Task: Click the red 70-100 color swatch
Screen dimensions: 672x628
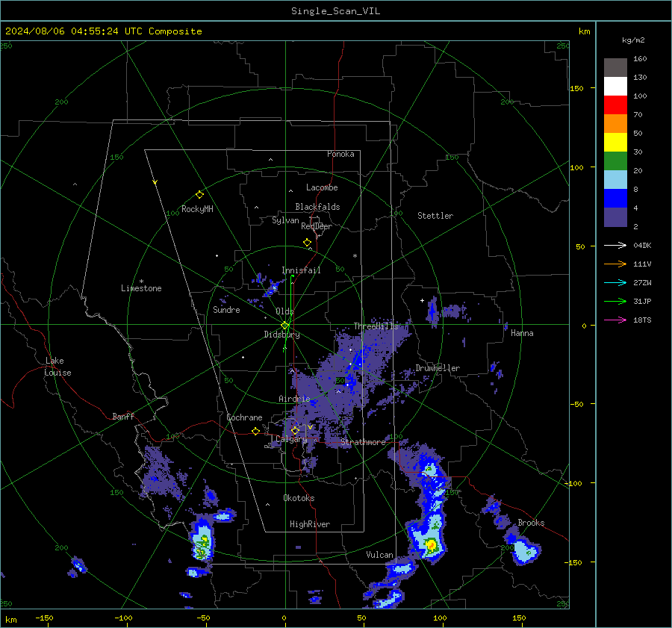Action: tap(615, 105)
